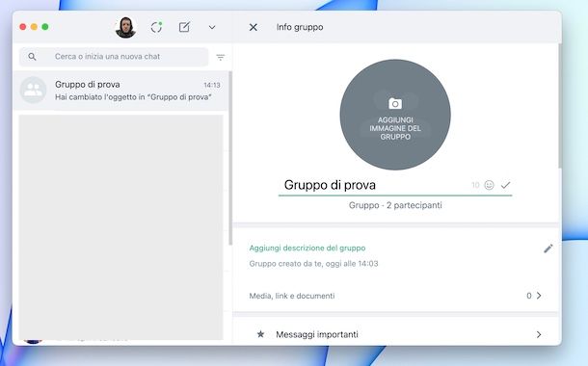
Task: Click the star icon beside Messaggi importanti
Action: (260, 334)
